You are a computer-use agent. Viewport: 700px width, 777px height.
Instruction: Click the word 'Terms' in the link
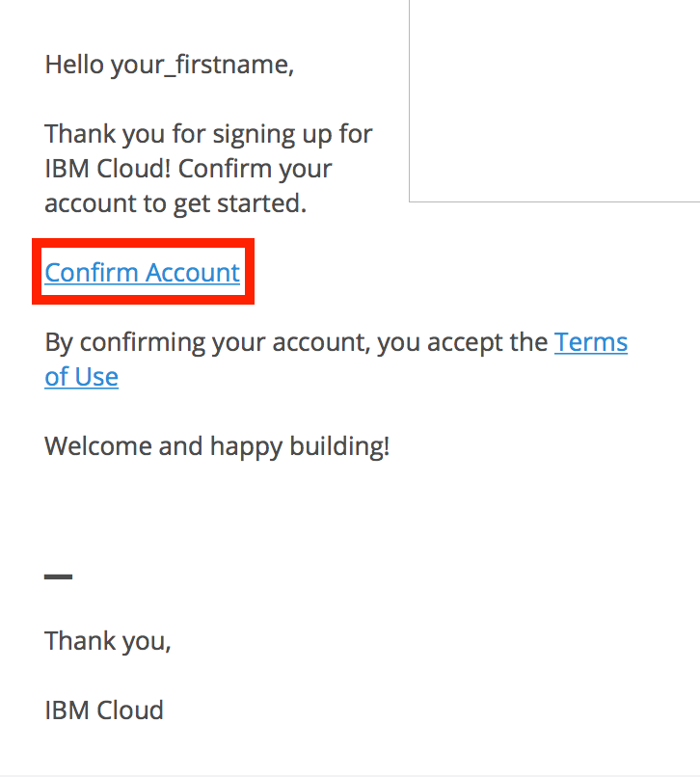tap(590, 342)
